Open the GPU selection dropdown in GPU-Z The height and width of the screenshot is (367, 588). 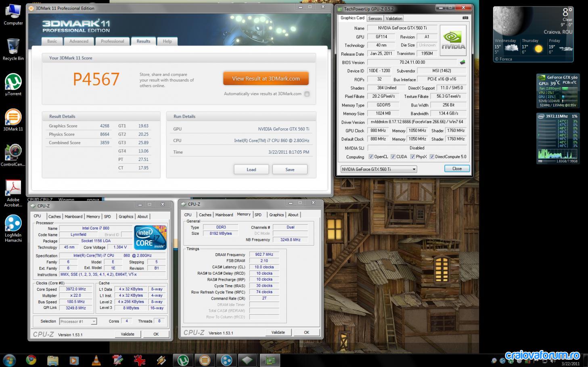coord(379,169)
